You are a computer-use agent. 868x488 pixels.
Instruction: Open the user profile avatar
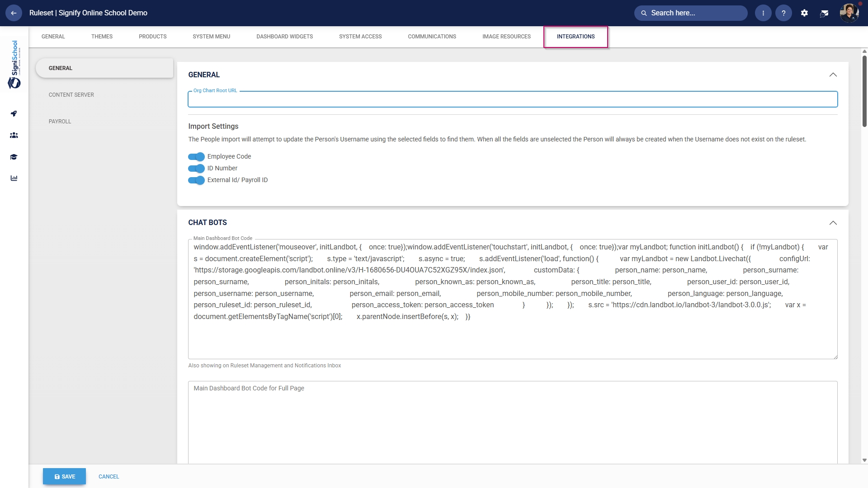849,13
